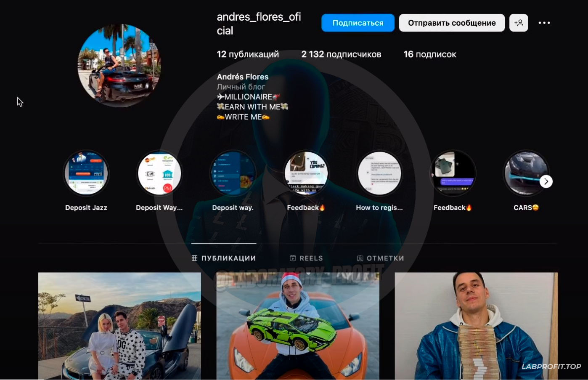
Task: Open the 'Deposit way.' highlight circle
Action: point(233,173)
